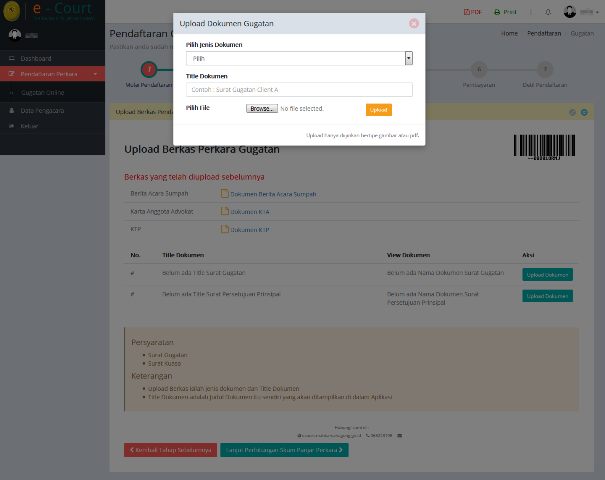Click the PDF icon in top bar
Viewport: 605px width, 480px height.
tap(474, 12)
